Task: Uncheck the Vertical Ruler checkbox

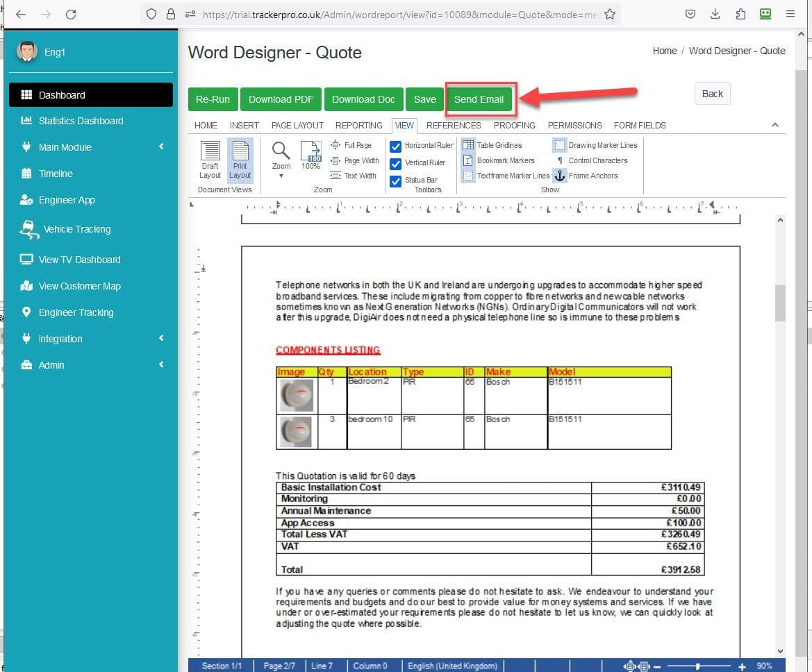Action: [396, 163]
